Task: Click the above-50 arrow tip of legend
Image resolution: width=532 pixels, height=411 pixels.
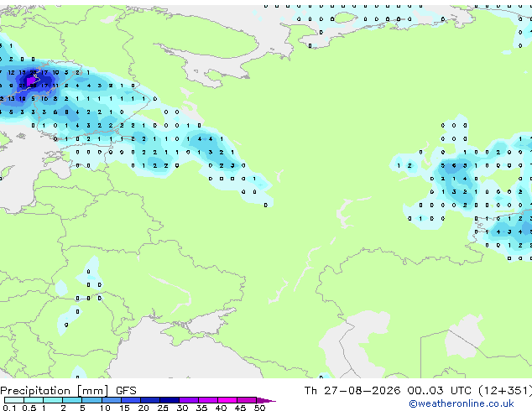Action: pyautogui.click(x=266, y=400)
